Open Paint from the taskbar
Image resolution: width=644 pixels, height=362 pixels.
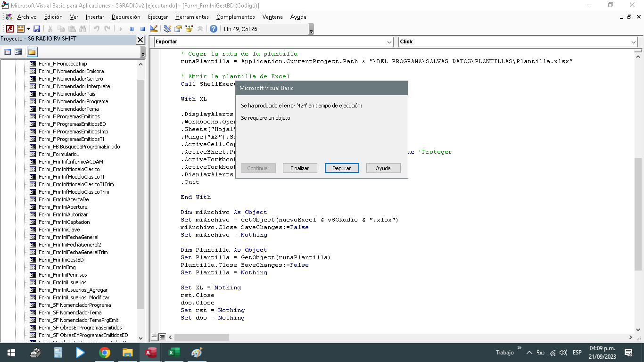click(197, 353)
